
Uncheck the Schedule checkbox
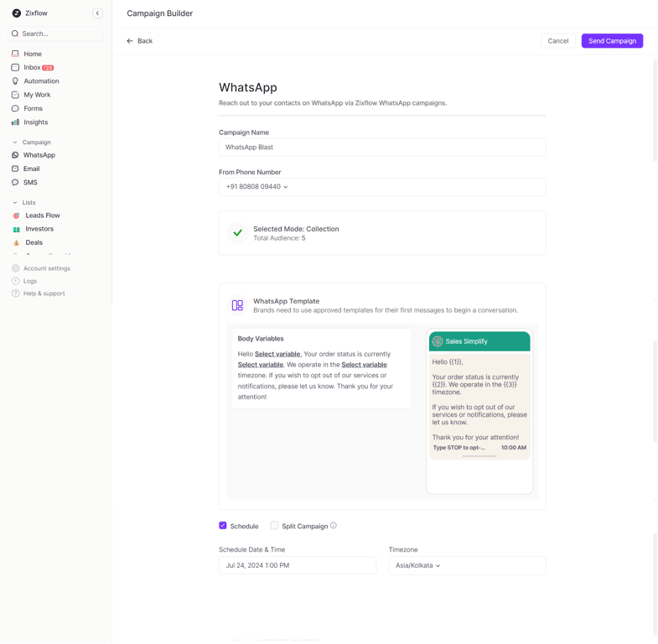(223, 526)
